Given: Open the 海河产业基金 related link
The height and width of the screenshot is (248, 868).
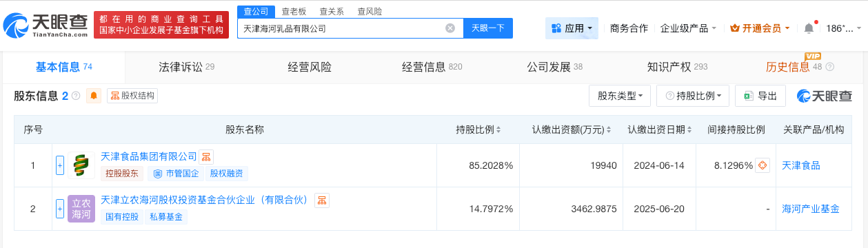Looking at the screenshot, I should tap(811, 208).
